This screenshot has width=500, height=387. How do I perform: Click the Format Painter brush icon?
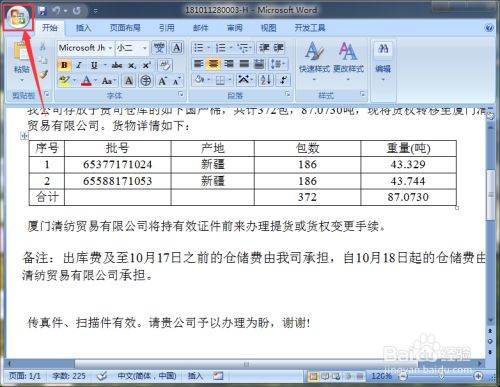(x=43, y=74)
